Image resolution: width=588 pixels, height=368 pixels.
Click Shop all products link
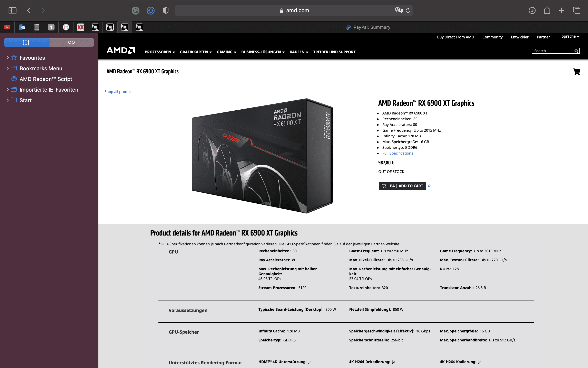pyautogui.click(x=119, y=92)
